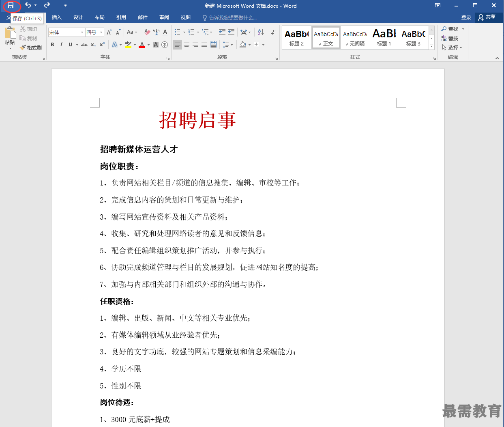Redo the last action
The image size is (504, 427).
pos(47,5)
